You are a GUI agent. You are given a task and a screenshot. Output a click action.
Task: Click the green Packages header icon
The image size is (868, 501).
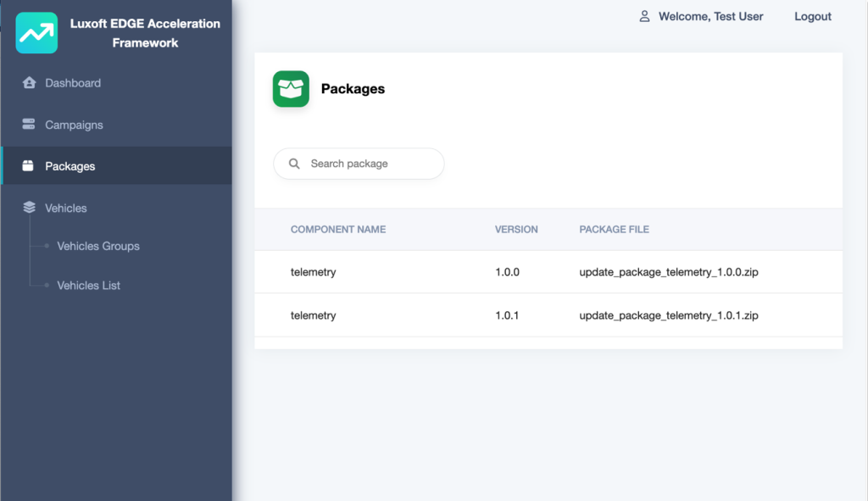(290, 88)
